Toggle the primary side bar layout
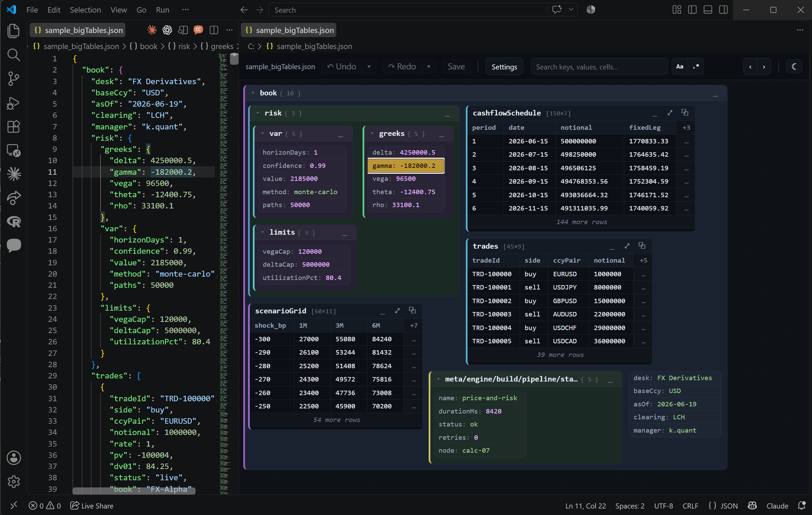812x515 pixels. tap(692, 10)
